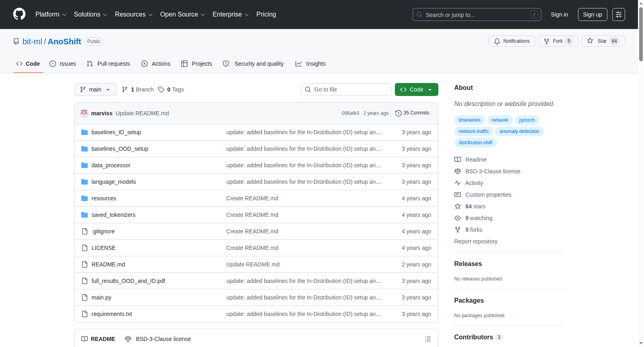Open the Releases heading link
Image resolution: width=644 pixels, height=347 pixels.
[468, 264]
